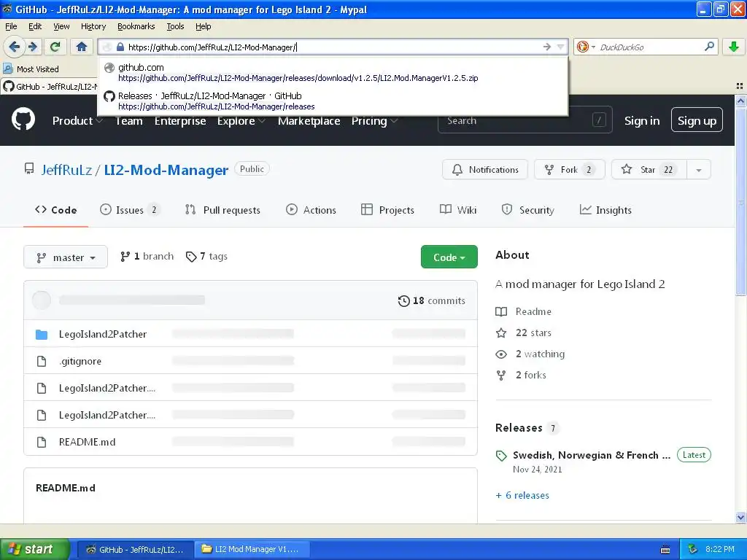Click the Sign up button
Screen dimensions: 747x560
tap(697, 120)
